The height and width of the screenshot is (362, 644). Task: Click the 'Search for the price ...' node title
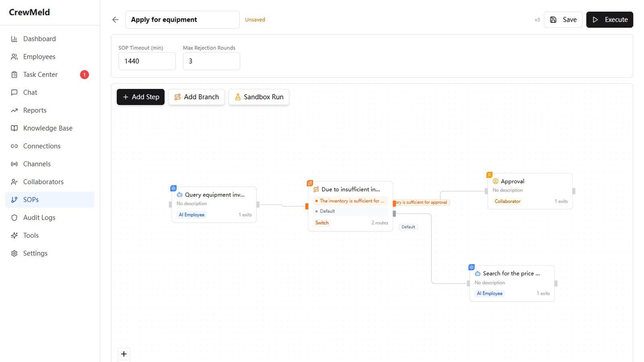pyautogui.click(x=511, y=274)
